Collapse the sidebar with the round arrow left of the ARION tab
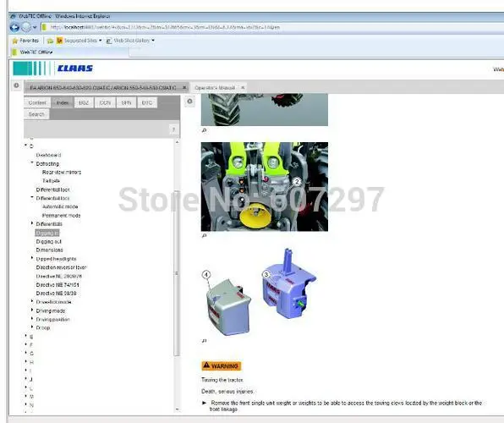 tap(16, 85)
